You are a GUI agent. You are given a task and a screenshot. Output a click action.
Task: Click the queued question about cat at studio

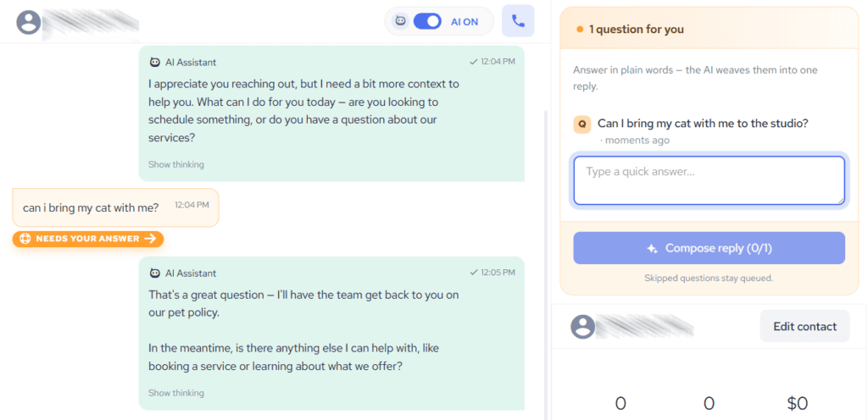click(703, 124)
